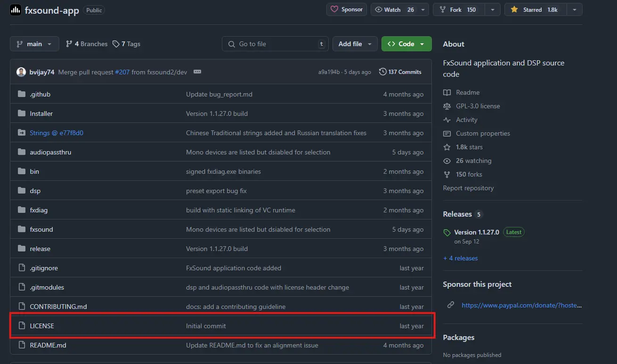This screenshot has width=617, height=364.
Task: Click the dsp folder icon
Action: coord(21,191)
